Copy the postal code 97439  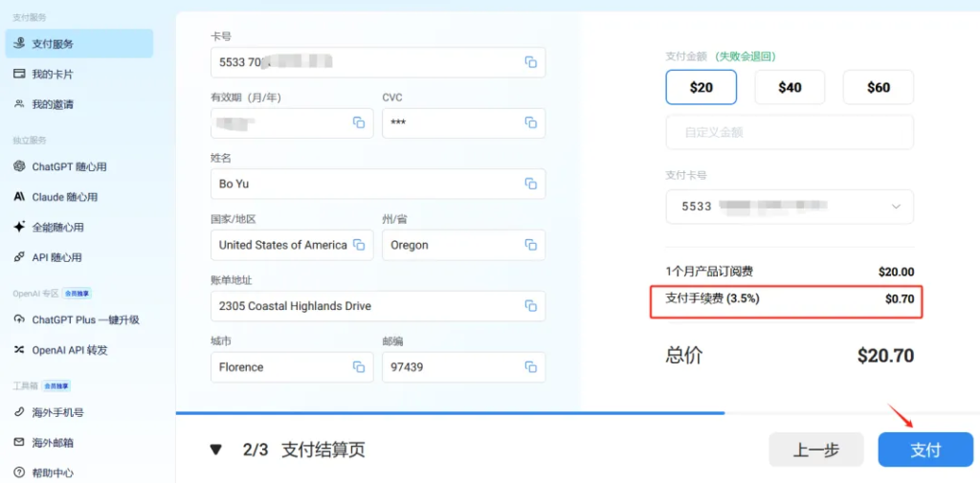(530, 367)
